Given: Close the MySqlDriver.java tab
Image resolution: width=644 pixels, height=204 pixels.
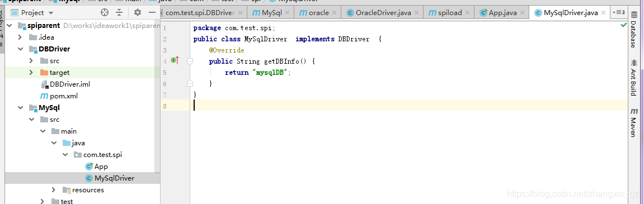Looking at the screenshot, I should (603, 13).
